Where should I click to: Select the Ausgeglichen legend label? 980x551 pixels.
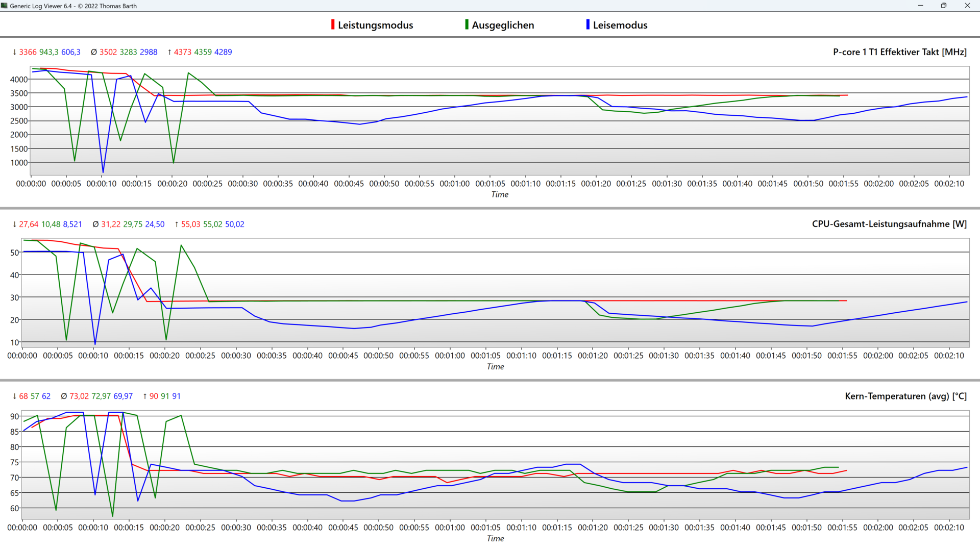click(x=503, y=25)
